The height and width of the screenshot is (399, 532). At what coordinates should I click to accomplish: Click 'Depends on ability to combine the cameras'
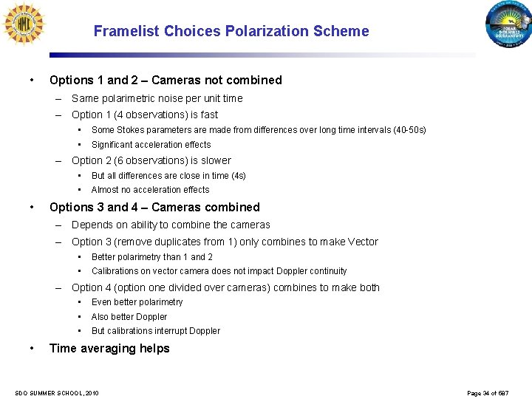tap(171, 225)
